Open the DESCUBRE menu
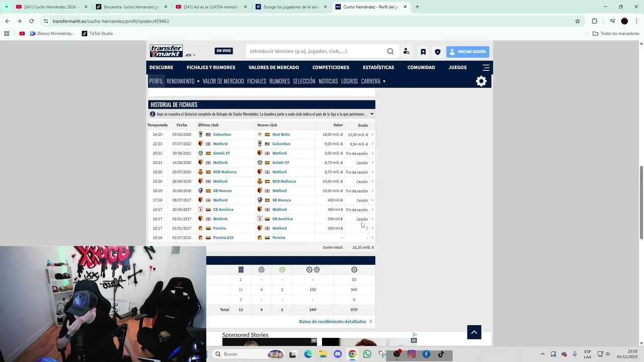 coord(161,67)
